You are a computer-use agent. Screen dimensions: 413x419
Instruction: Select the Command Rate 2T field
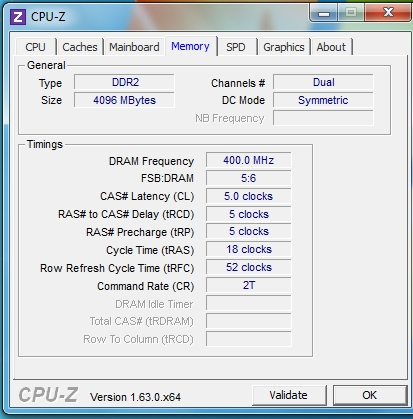click(249, 286)
